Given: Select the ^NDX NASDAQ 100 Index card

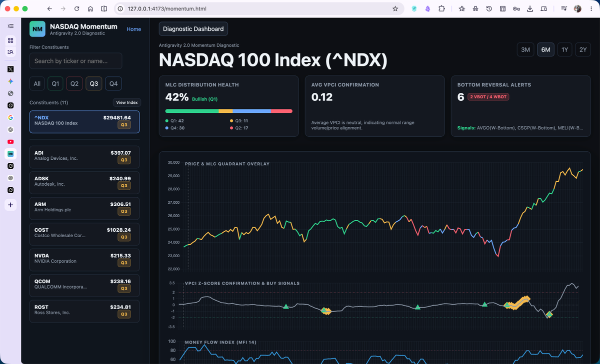Looking at the screenshot, I should (x=84, y=122).
